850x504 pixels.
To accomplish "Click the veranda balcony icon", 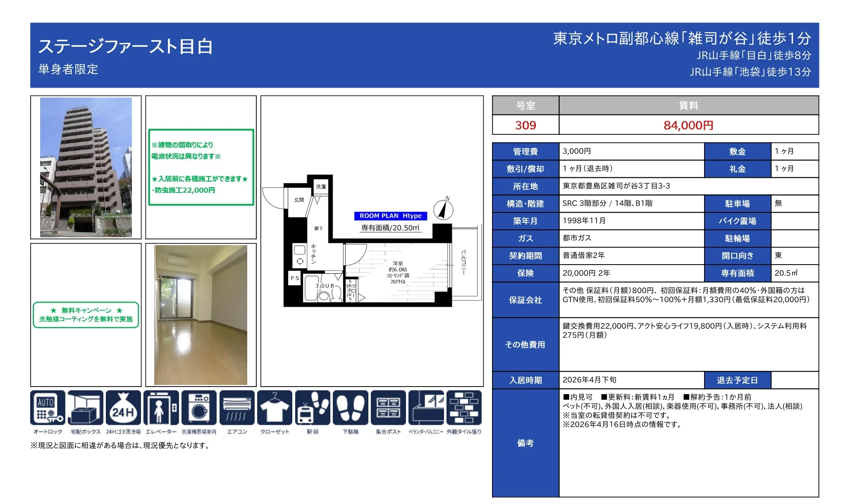I will click(426, 408).
